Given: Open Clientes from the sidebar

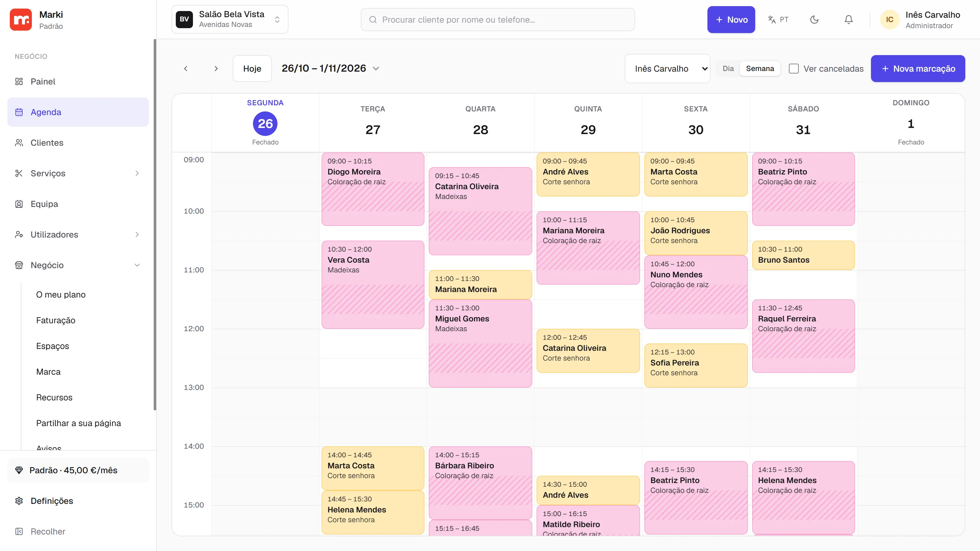Looking at the screenshot, I should (78, 143).
